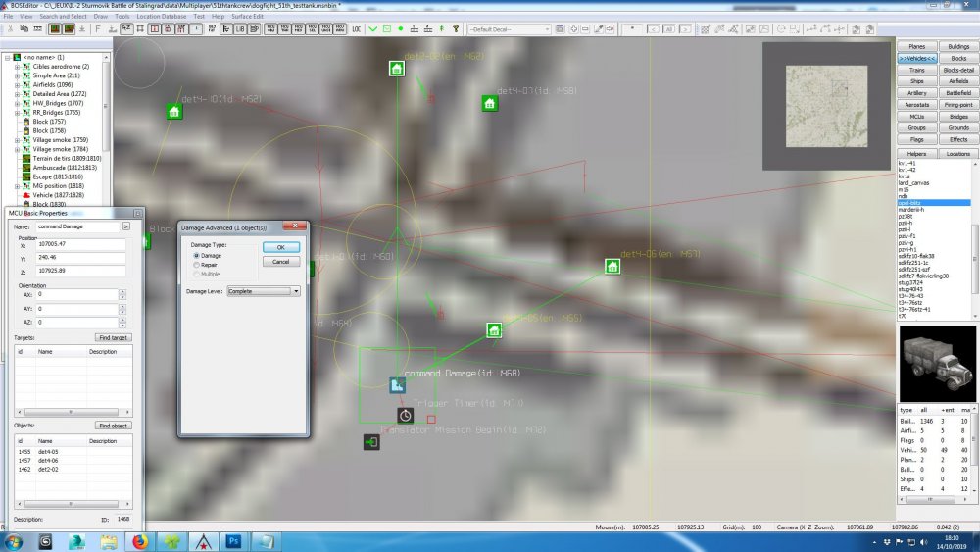Choose the Repair radio option

point(196,265)
